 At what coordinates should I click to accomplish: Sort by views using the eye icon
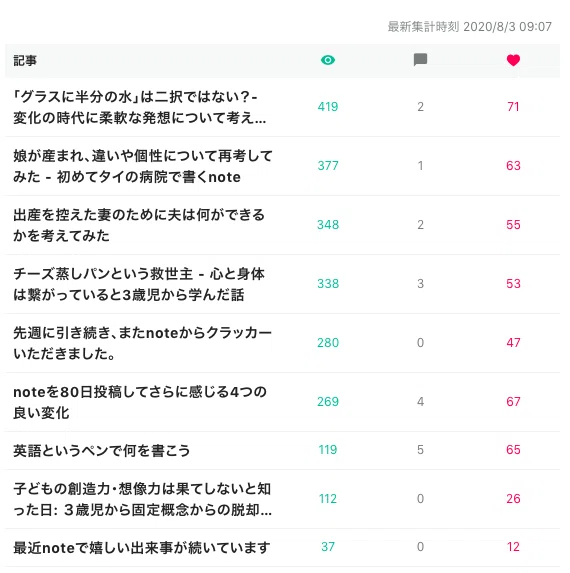pyautogui.click(x=328, y=60)
